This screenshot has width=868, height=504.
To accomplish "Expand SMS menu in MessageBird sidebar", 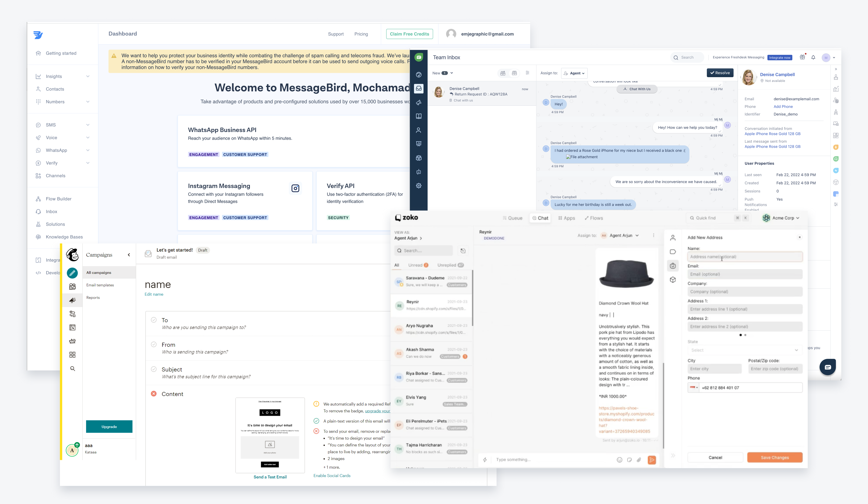I will tap(88, 125).
